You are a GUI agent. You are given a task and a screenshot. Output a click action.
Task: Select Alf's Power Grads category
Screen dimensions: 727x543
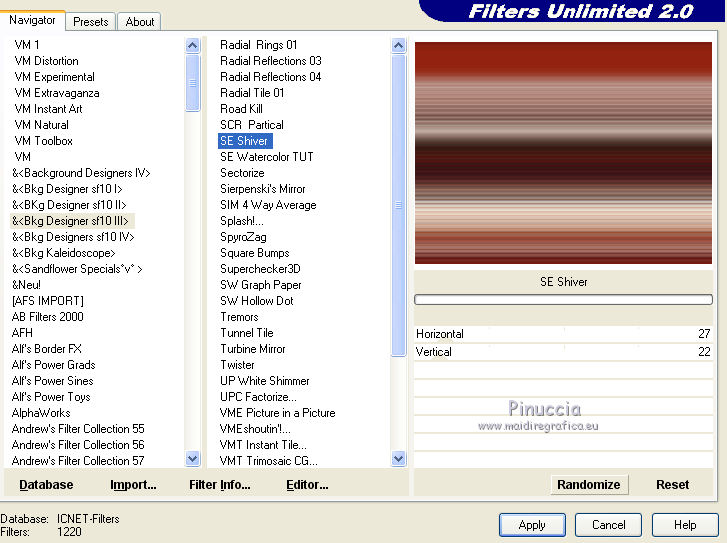54,365
